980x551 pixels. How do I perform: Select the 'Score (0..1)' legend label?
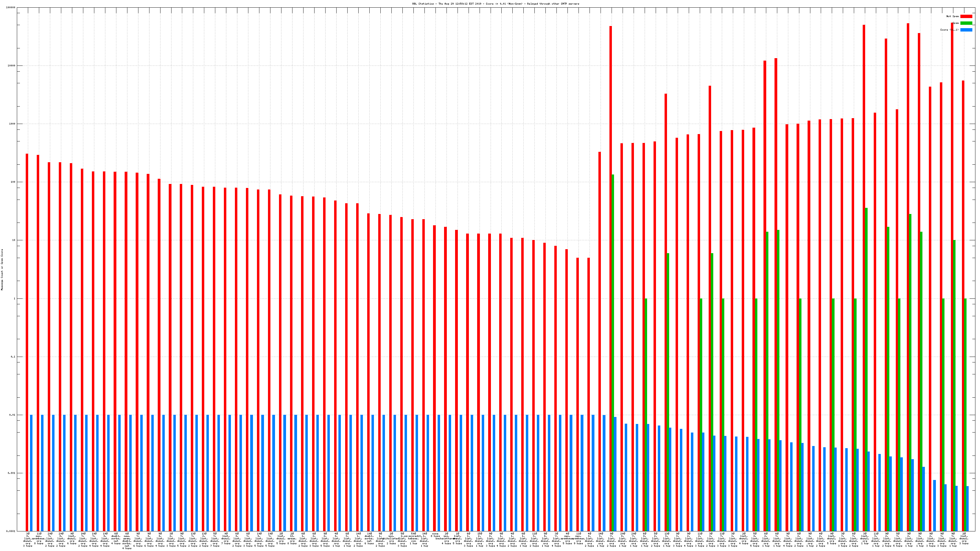949,30
